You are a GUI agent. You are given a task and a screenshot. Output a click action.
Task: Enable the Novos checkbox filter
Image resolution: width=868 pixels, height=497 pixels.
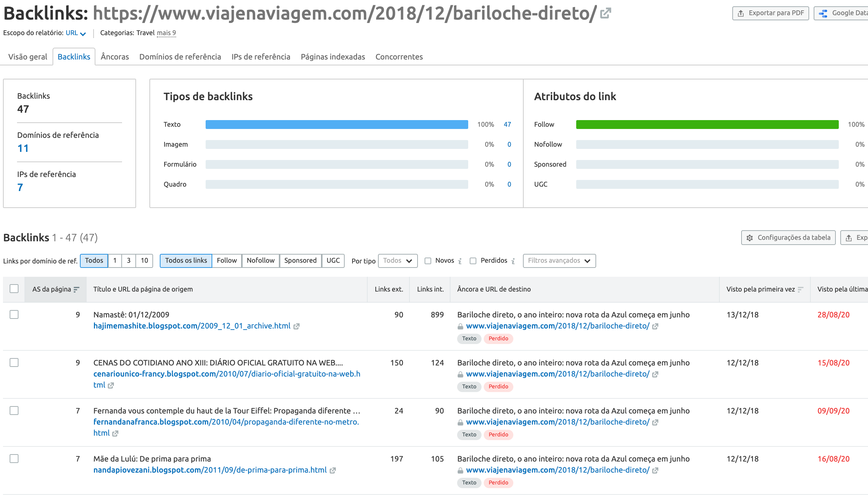pos(428,261)
